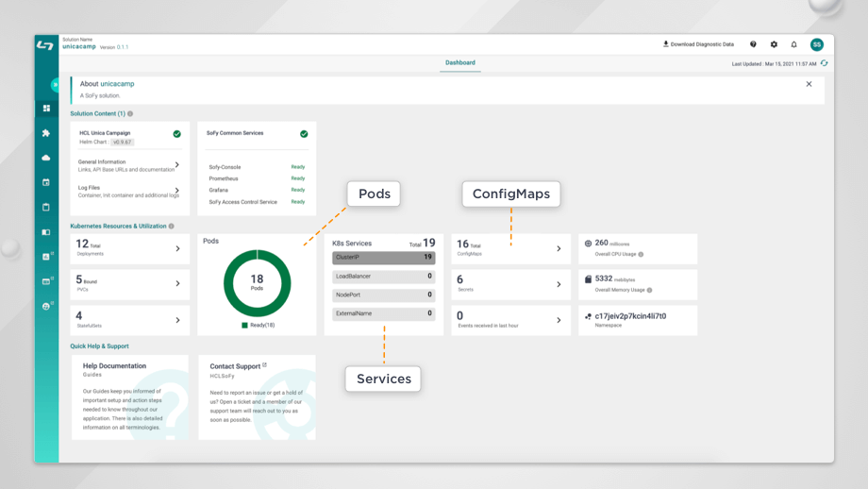Click the memory icon next to 5332 mebibytes
The width and height of the screenshot is (868, 489).
tap(588, 279)
